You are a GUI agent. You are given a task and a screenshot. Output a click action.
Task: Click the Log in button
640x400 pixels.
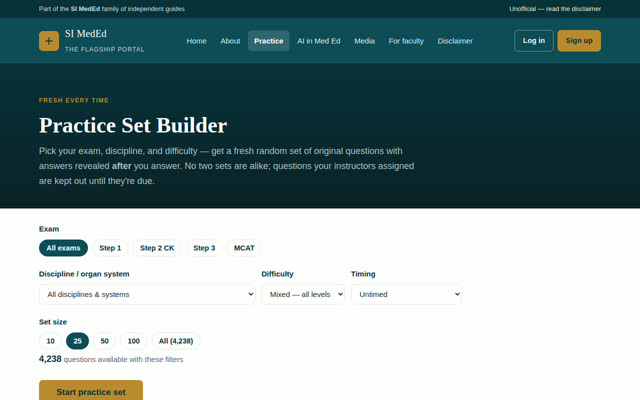(534, 41)
